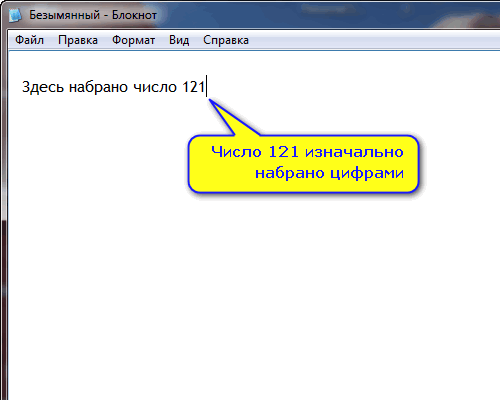Image resolution: width=500 pixels, height=400 pixels.
Task: Click the title bar text Безымянный - Блокнот
Action: tap(93, 15)
